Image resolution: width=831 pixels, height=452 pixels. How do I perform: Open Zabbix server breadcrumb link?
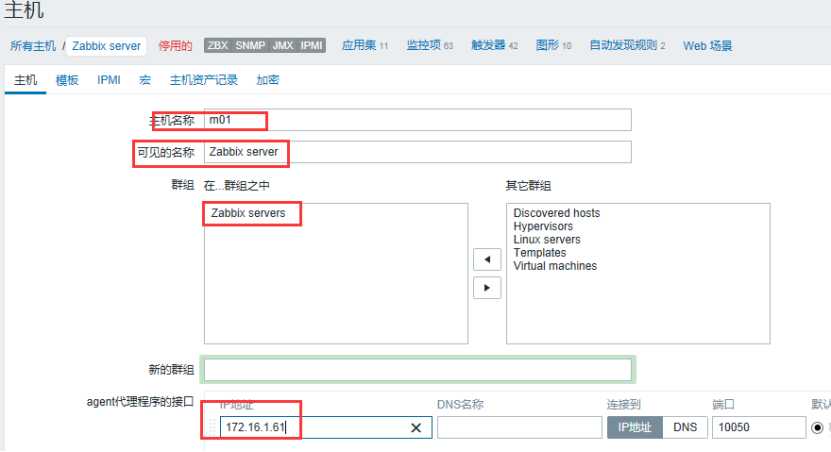tap(107, 46)
